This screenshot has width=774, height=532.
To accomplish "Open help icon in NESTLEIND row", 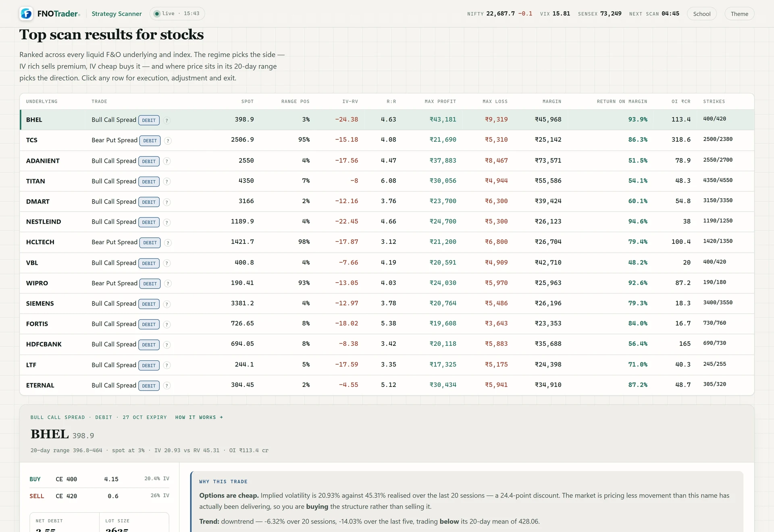I will 166,222.
